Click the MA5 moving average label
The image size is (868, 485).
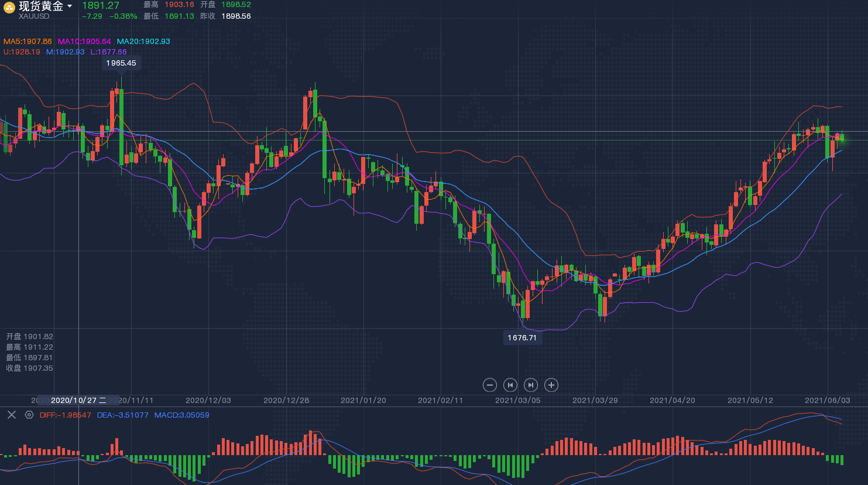[28, 42]
